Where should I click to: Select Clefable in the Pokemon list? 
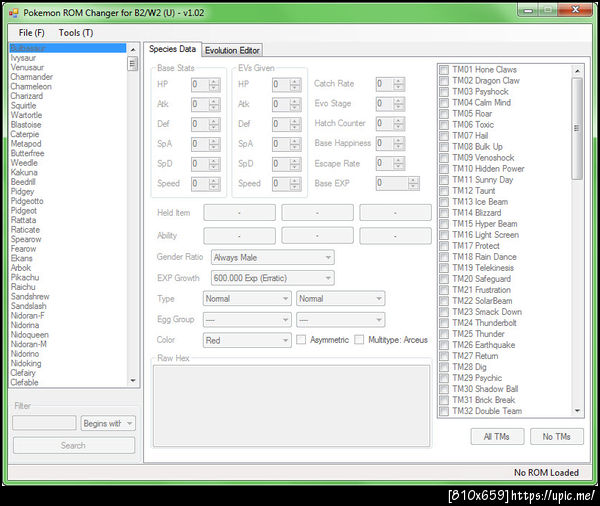(67, 382)
